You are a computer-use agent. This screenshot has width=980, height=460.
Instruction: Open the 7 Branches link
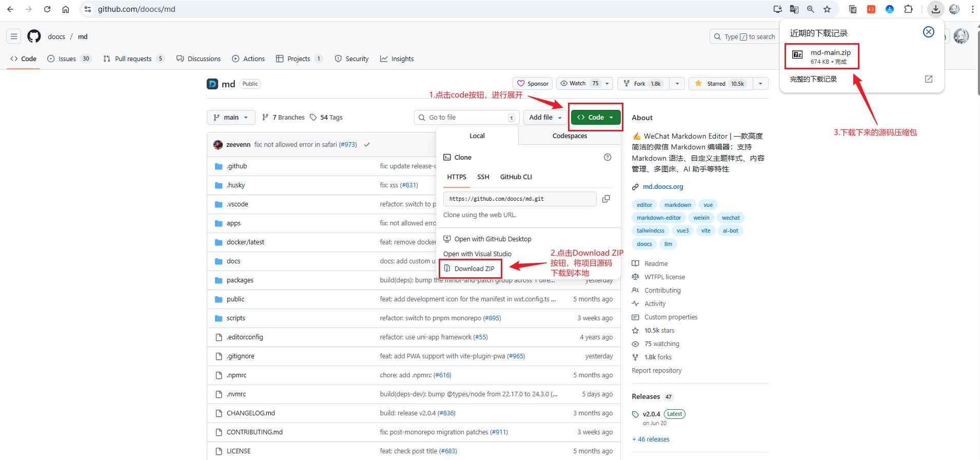pyautogui.click(x=283, y=118)
